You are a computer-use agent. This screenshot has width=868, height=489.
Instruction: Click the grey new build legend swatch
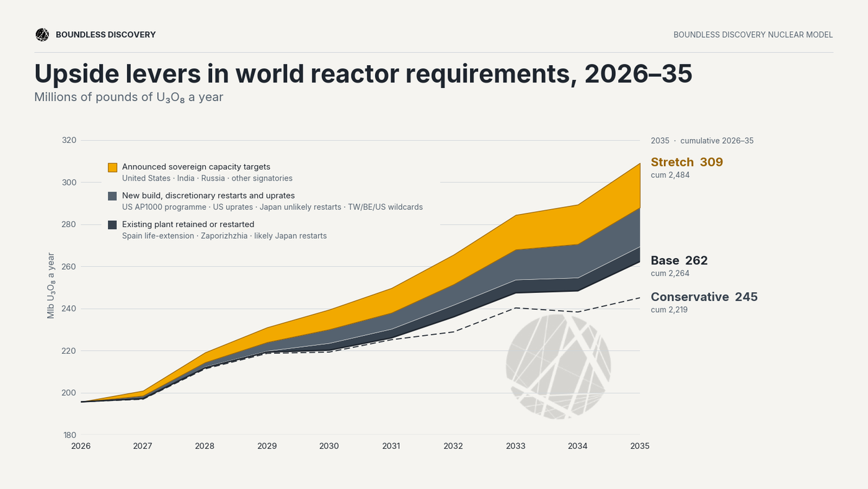(x=112, y=196)
